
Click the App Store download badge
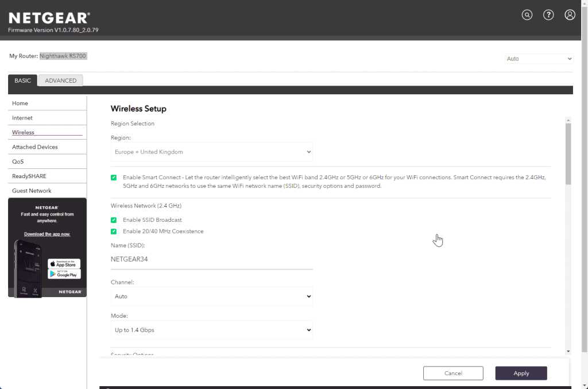[64, 263]
